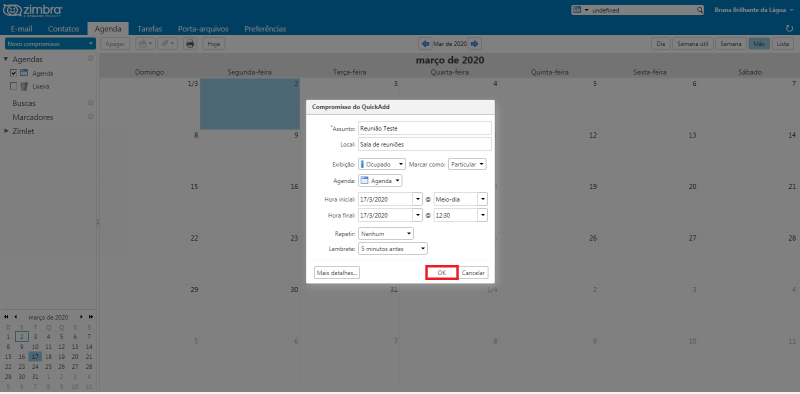Confirm the appointment with OK button

442,273
